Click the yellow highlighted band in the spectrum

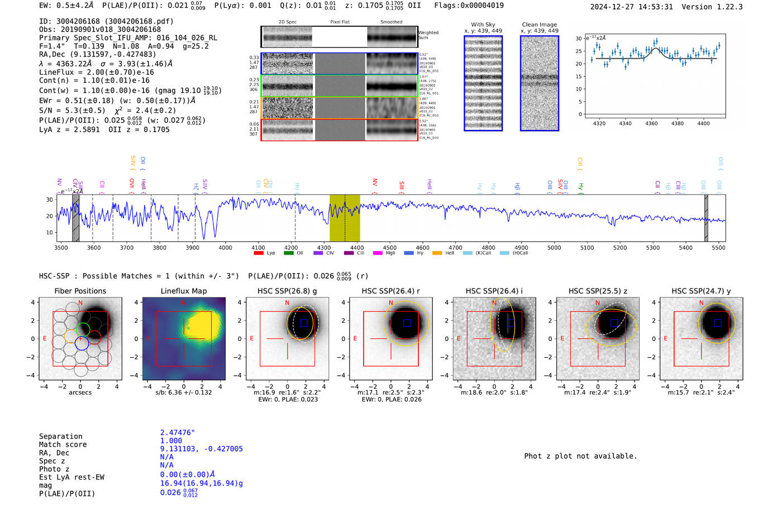click(x=345, y=218)
